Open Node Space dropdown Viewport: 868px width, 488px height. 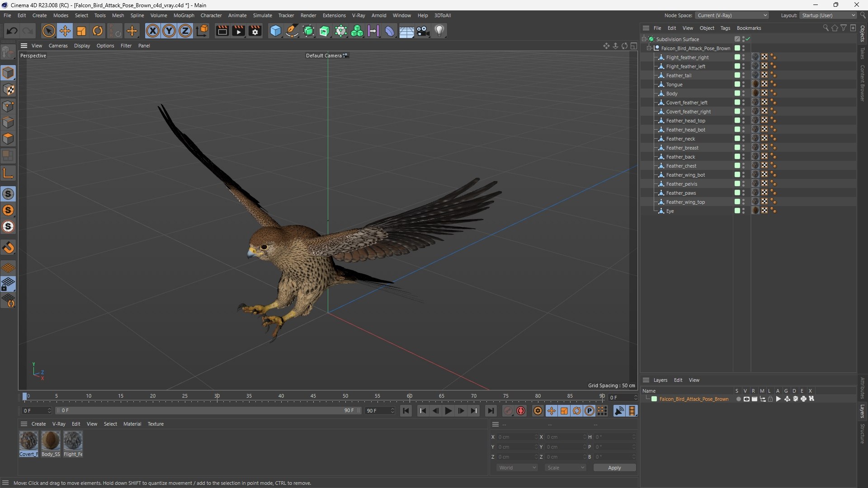[x=732, y=15]
